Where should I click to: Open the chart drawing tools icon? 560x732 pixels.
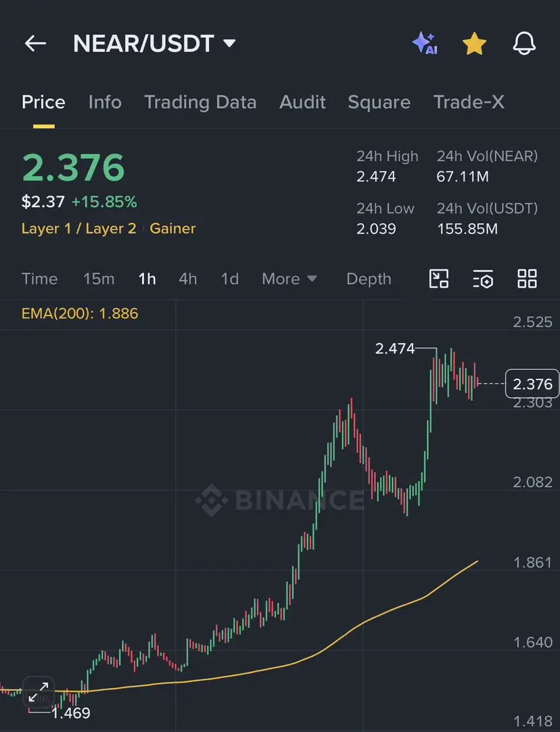[x=439, y=279]
